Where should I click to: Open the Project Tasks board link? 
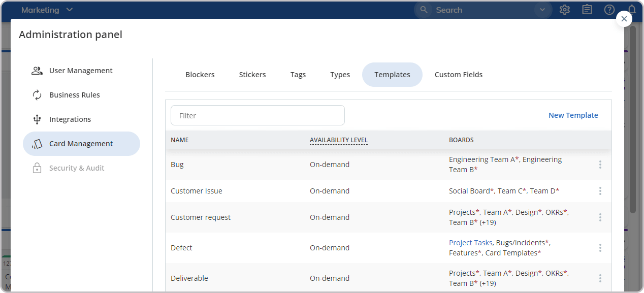[x=470, y=242]
